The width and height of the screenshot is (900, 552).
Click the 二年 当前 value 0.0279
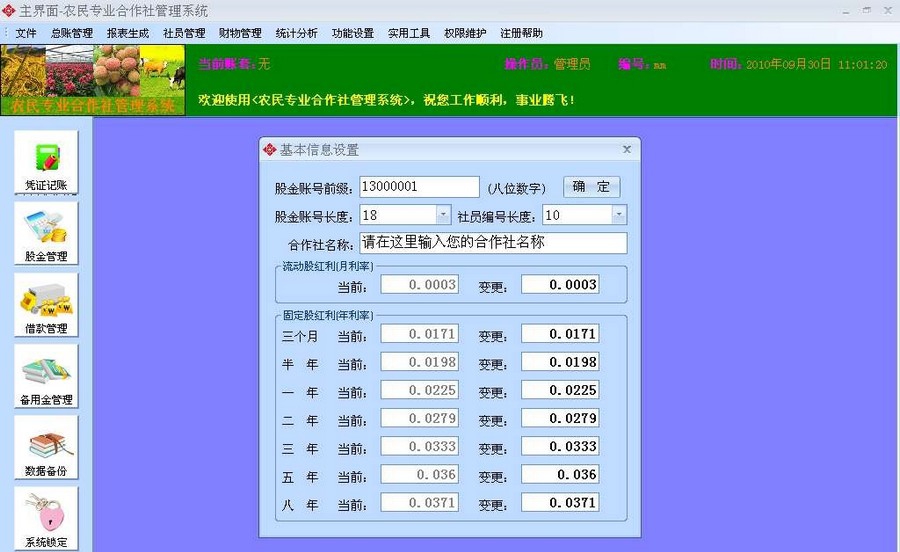pyautogui.click(x=420, y=418)
